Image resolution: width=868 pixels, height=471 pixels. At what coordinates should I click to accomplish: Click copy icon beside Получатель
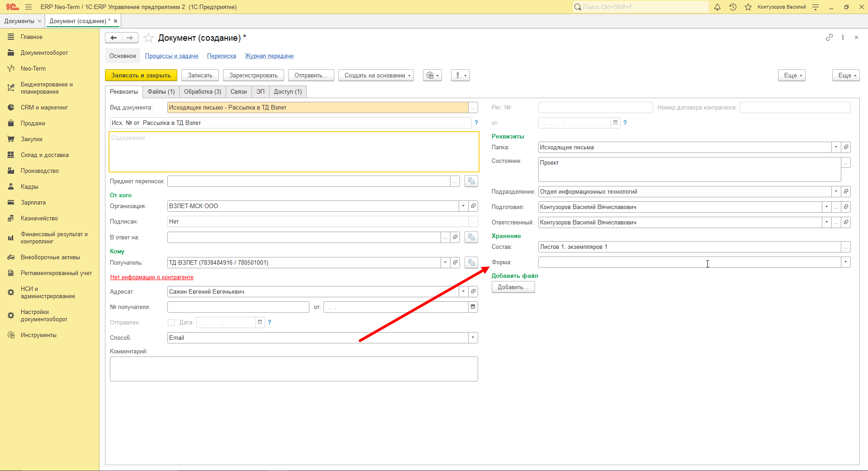click(x=471, y=262)
